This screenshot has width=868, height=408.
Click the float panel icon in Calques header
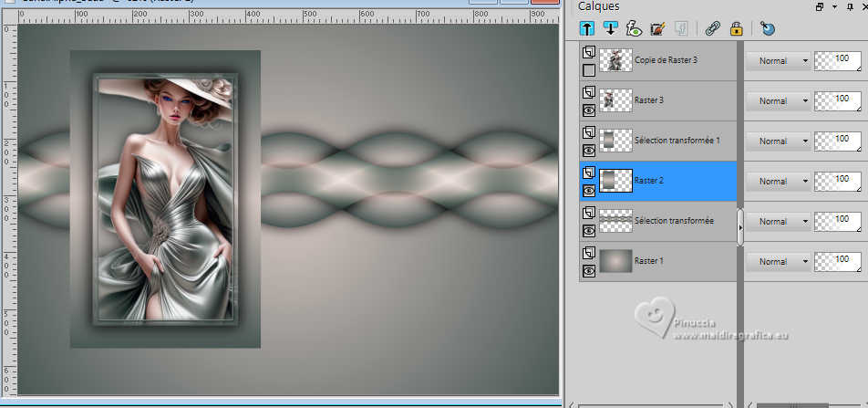coord(820,7)
